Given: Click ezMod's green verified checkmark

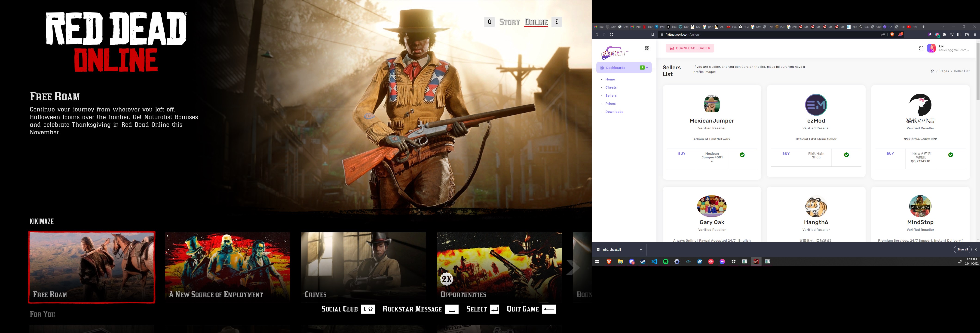Looking at the screenshot, I should click(846, 155).
